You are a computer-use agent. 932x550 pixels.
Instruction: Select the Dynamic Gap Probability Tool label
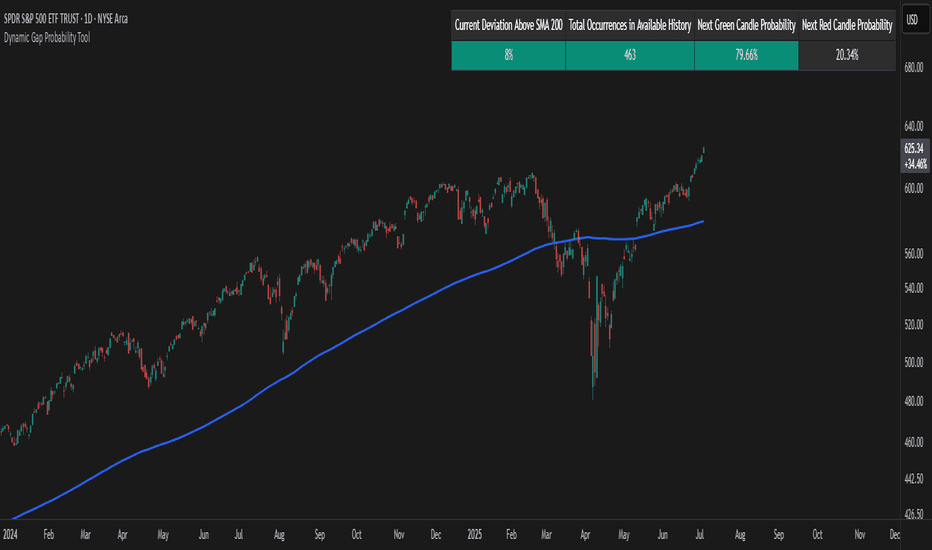point(47,37)
